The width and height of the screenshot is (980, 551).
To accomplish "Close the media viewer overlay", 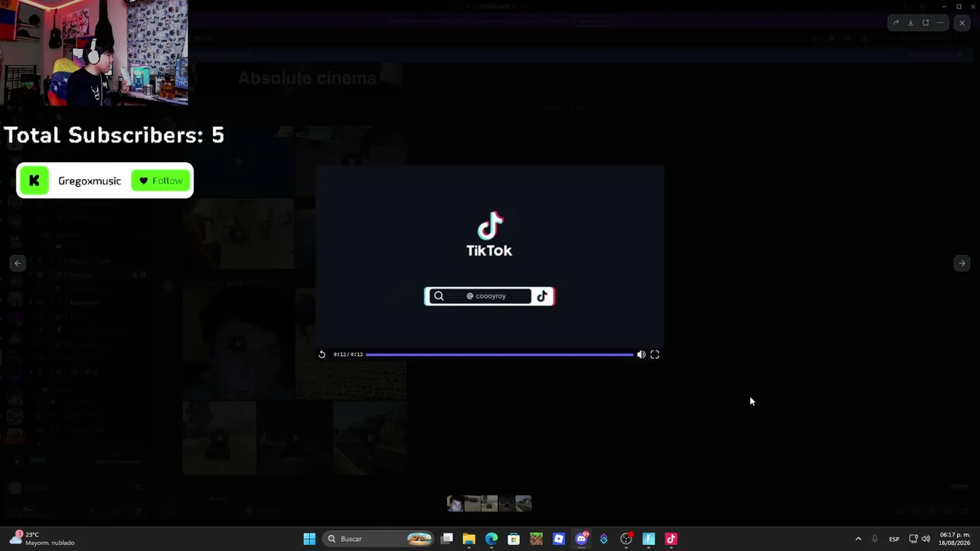I will (962, 23).
